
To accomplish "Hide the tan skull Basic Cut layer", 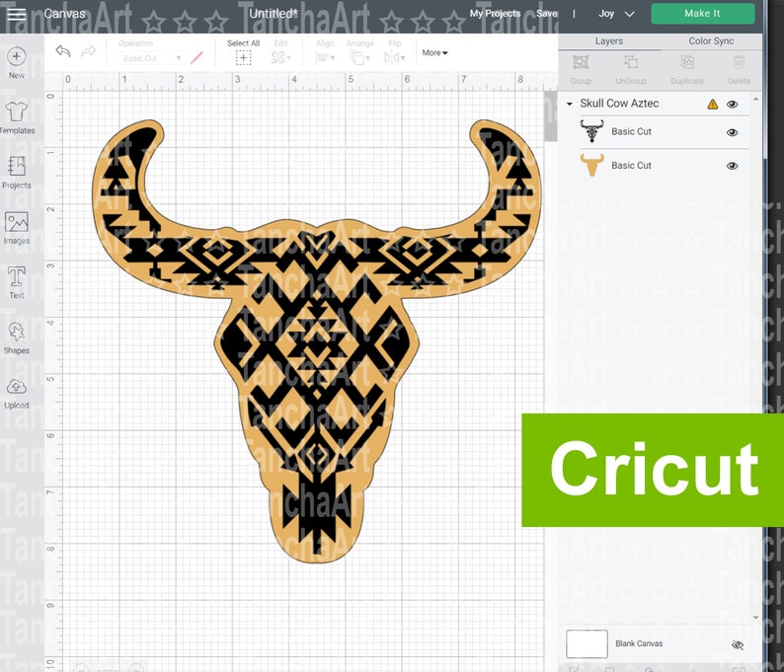I will tap(733, 166).
